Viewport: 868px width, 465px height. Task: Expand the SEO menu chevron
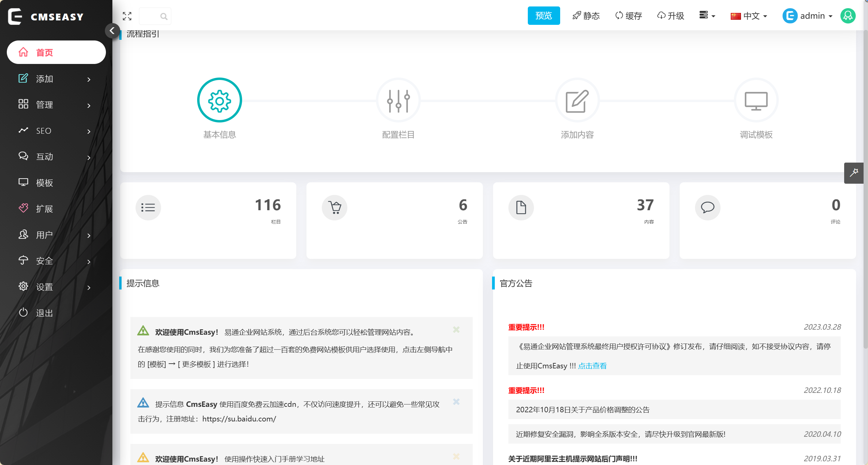click(89, 131)
